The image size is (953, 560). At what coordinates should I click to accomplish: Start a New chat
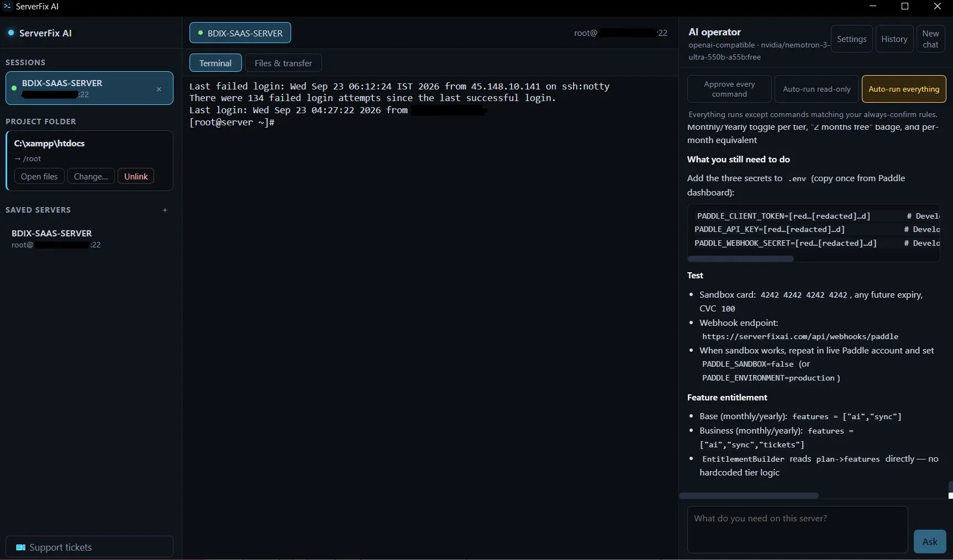coord(930,39)
